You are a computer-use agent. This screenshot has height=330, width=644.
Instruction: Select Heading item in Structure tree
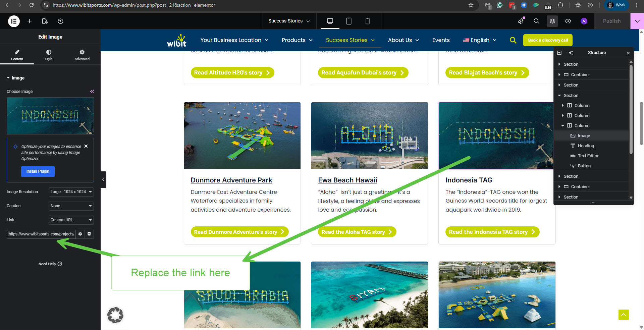click(x=591, y=146)
